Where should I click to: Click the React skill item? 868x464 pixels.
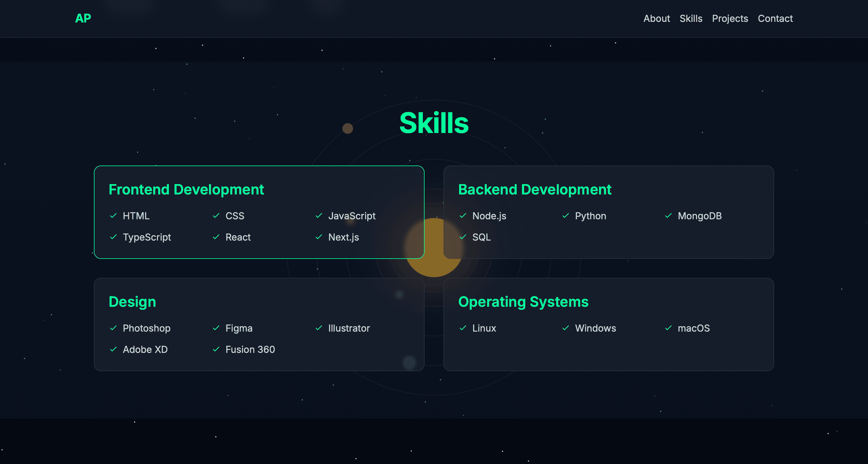(238, 237)
